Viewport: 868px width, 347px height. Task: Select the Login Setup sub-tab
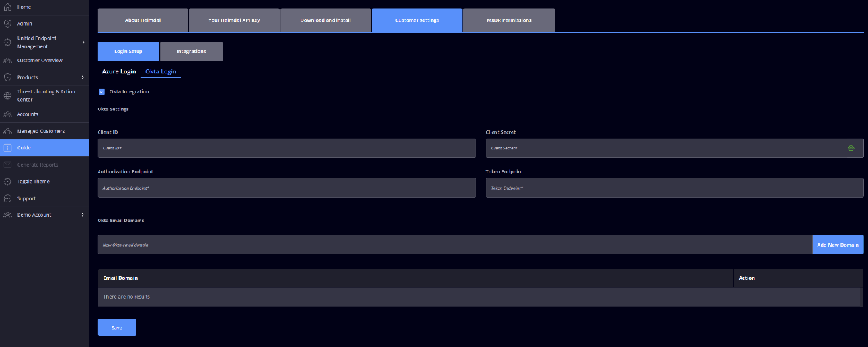tap(128, 51)
